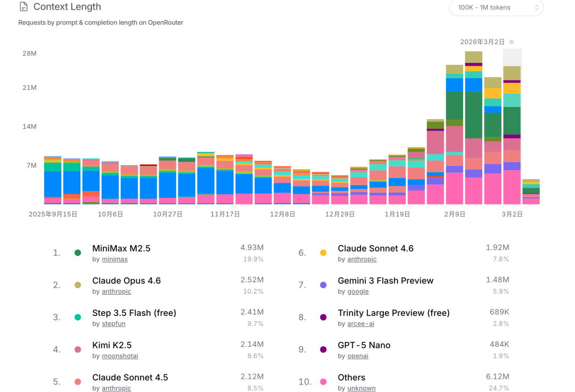575x392 pixels.
Task: Click the Step 3.5 Flash teal dot
Action: tap(78, 318)
